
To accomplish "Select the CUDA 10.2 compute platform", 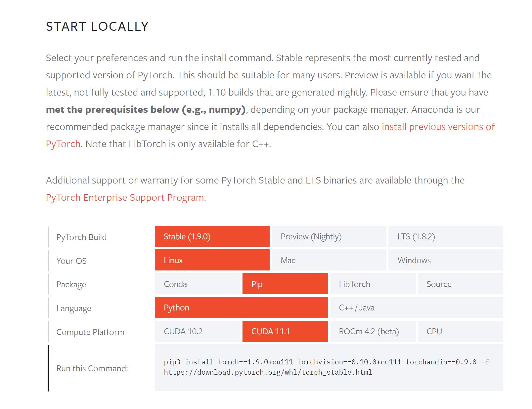I will pos(197,331).
